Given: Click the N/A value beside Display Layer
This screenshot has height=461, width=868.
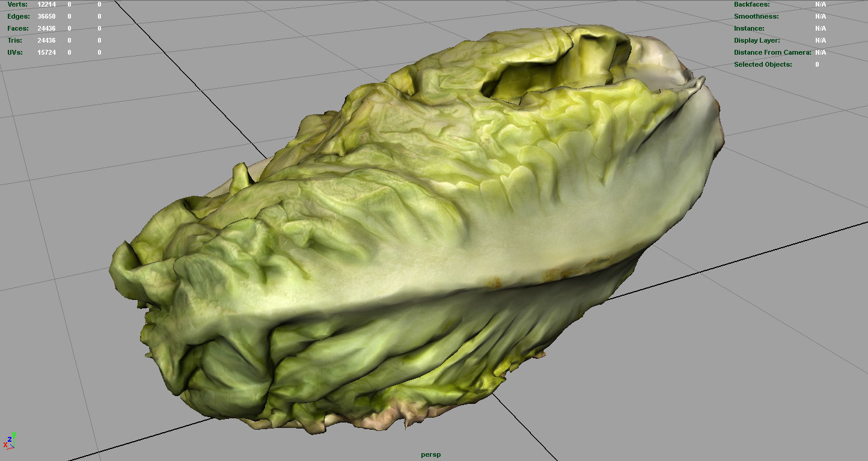Looking at the screenshot, I should click(821, 40).
